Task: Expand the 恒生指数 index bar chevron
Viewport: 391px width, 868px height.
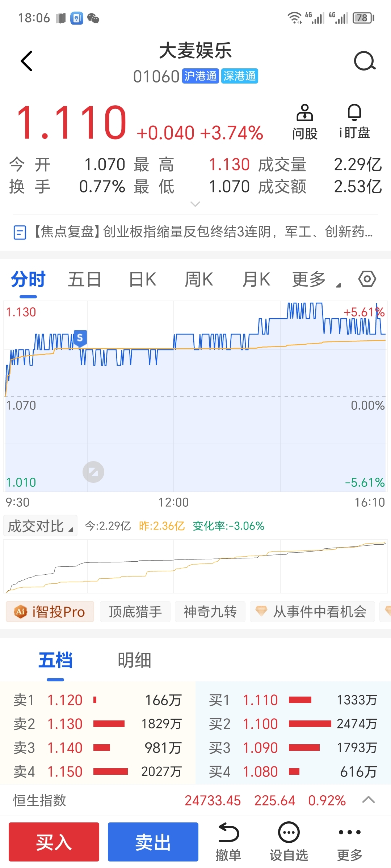Action: pyautogui.click(x=369, y=800)
